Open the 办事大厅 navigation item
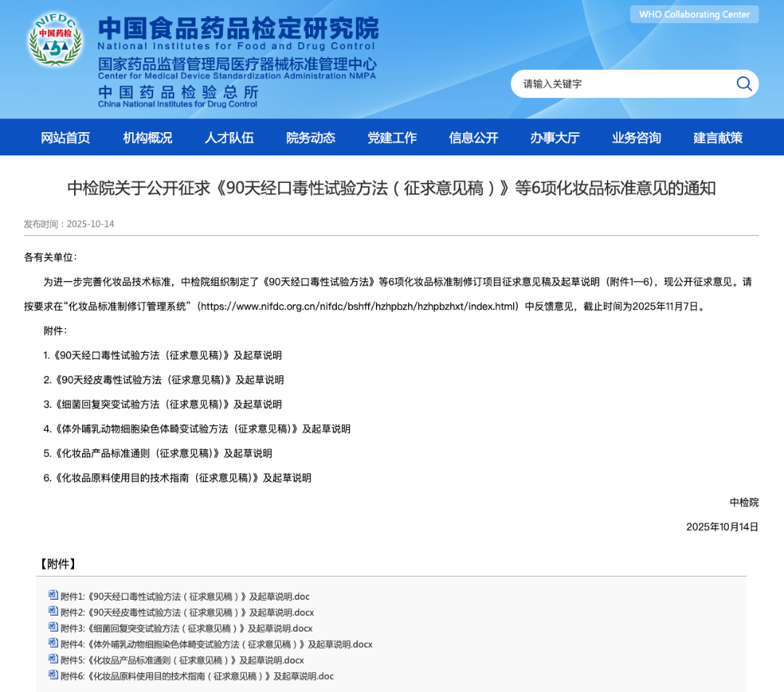This screenshot has width=784, height=692. 555,138
